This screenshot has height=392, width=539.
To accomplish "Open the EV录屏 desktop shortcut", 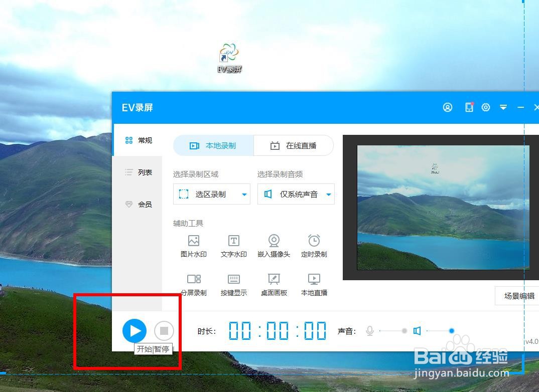I will pos(229,58).
